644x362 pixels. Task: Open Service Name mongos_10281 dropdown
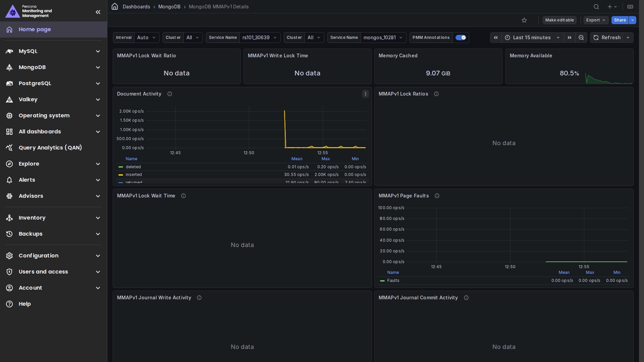(383, 38)
